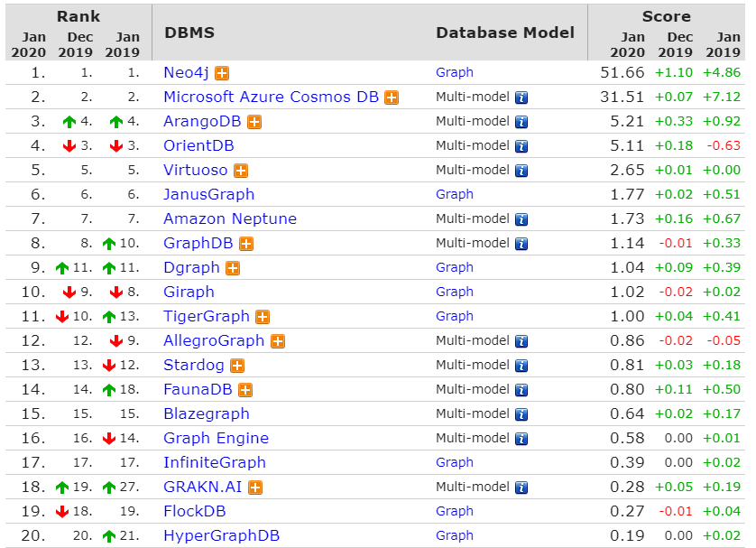Click the plus icon beside Dgraph
The image size is (756, 548).
233,268
